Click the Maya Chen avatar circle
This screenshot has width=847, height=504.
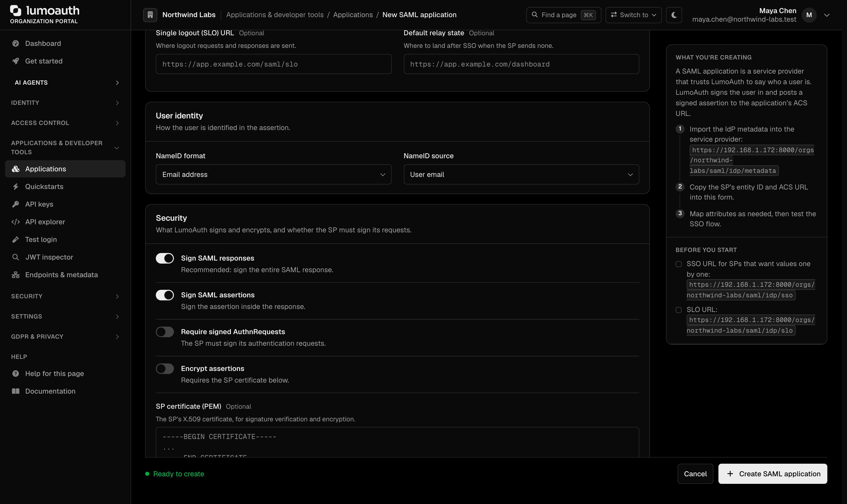[x=809, y=15]
